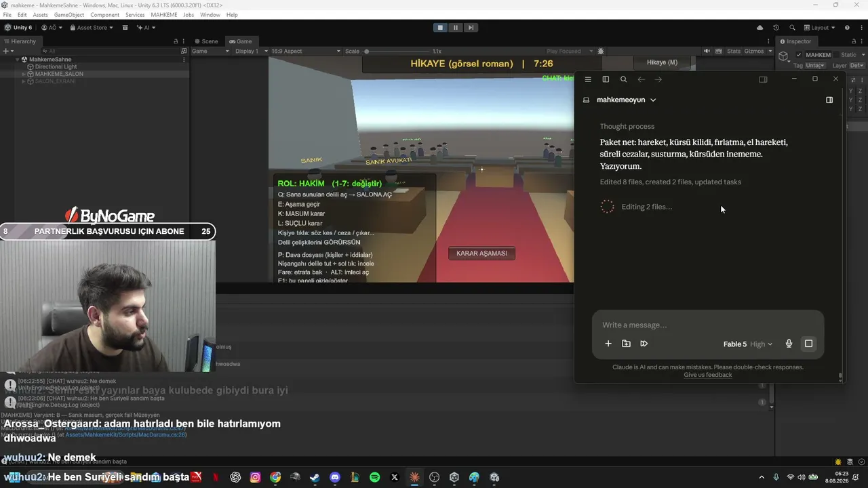Open the Layout dropdown
The width and height of the screenshot is (868, 488).
click(x=819, y=28)
